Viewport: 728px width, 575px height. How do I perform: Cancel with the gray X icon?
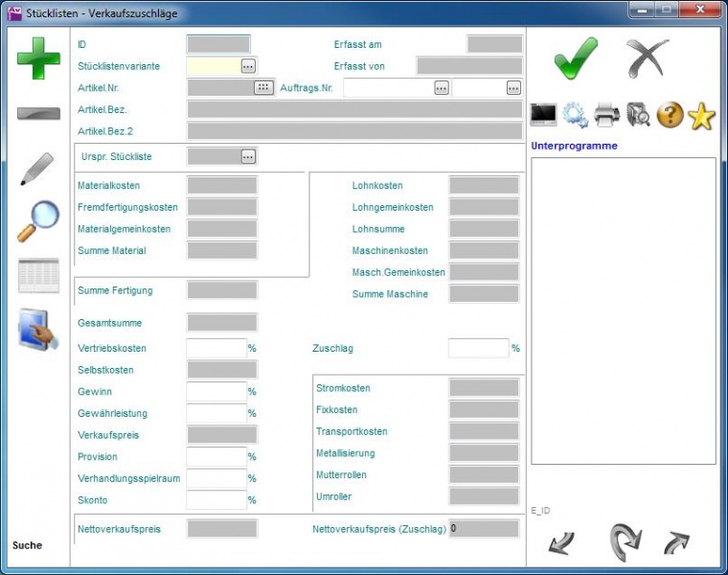(648, 59)
